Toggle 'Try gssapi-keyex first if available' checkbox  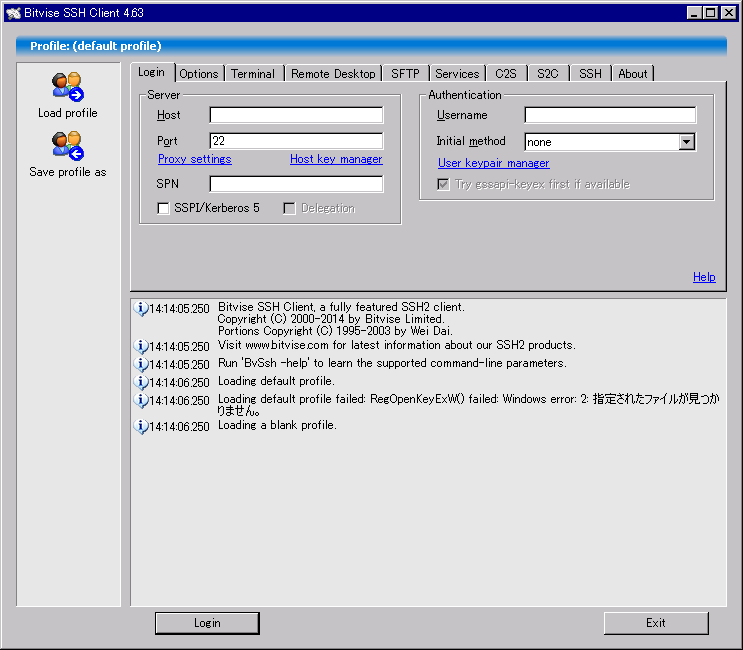click(443, 184)
